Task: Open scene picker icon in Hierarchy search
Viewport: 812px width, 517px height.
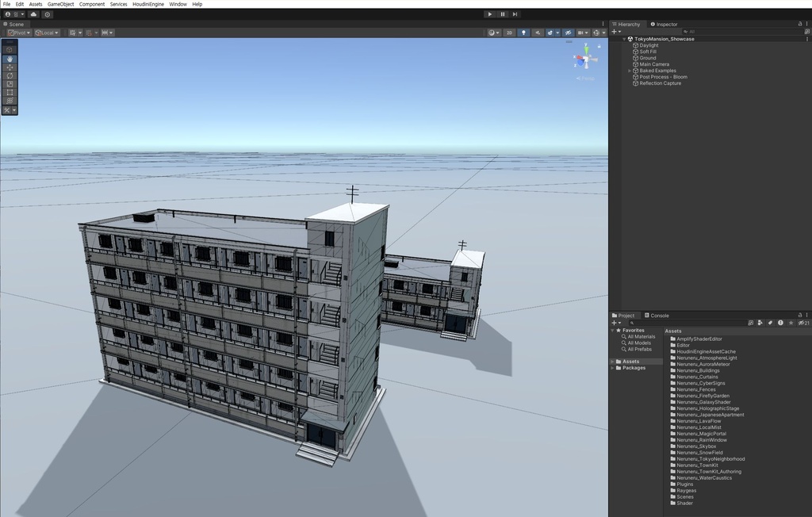Action: tap(806, 32)
